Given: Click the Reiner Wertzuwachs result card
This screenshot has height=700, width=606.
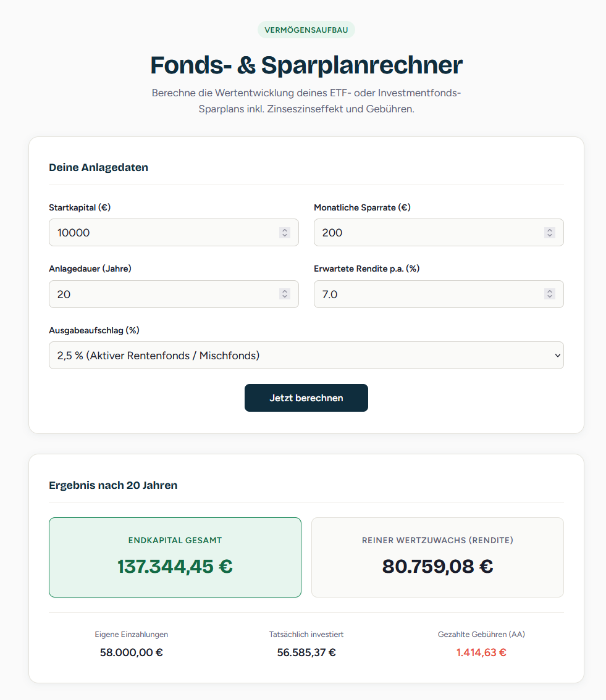Looking at the screenshot, I should (x=437, y=557).
